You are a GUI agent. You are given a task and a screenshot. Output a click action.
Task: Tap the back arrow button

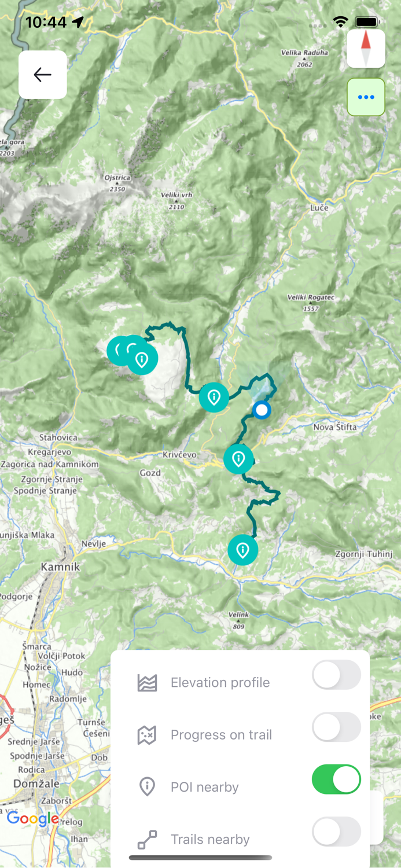(x=43, y=75)
